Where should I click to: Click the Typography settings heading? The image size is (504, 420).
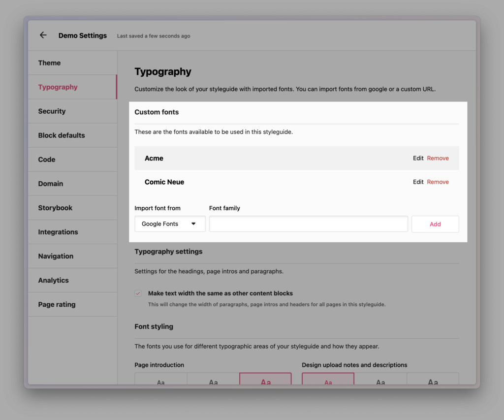point(168,252)
